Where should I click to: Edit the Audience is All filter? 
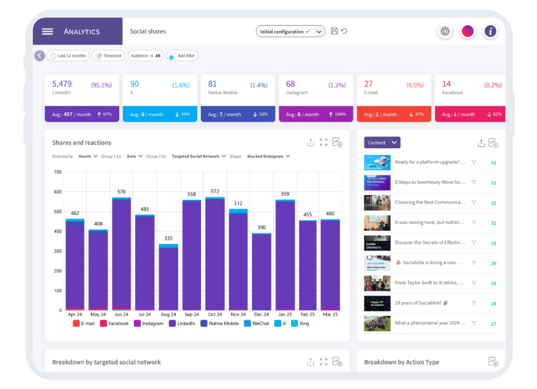pyautogui.click(x=146, y=55)
